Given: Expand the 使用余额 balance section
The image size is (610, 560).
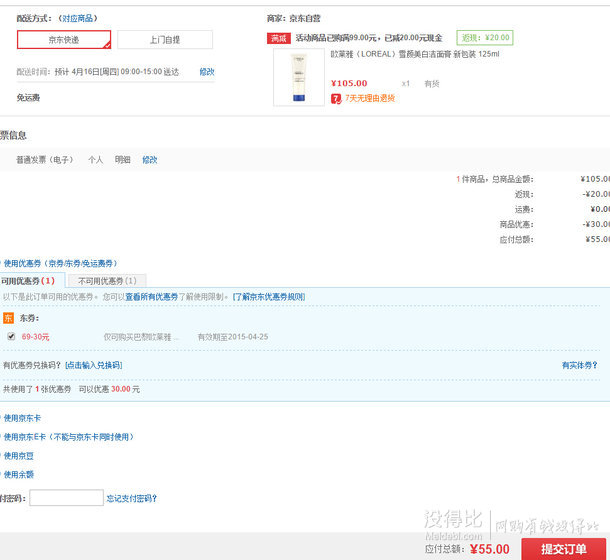Looking at the screenshot, I should [x=20, y=474].
